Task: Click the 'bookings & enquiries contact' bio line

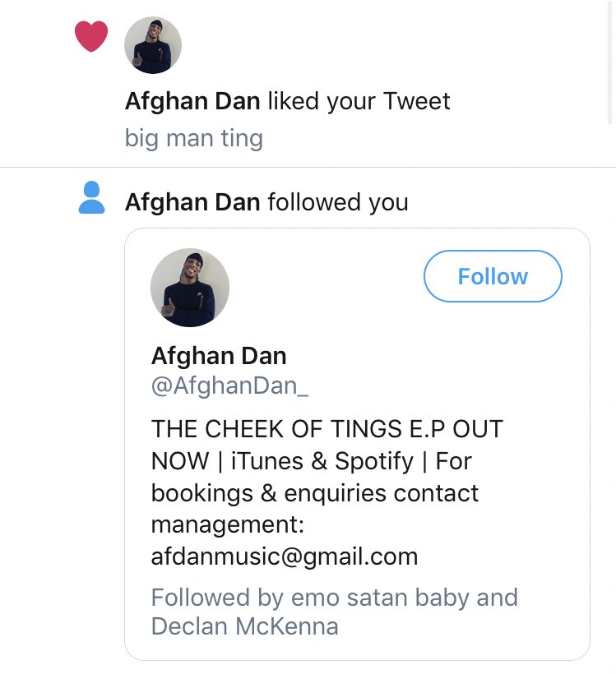Action: (x=314, y=493)
